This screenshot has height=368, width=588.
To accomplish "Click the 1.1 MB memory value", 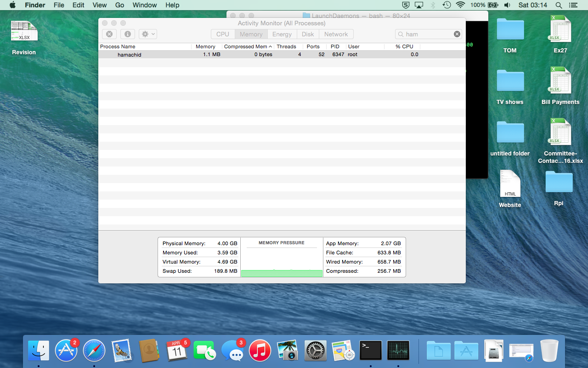I will click(212, 54).
